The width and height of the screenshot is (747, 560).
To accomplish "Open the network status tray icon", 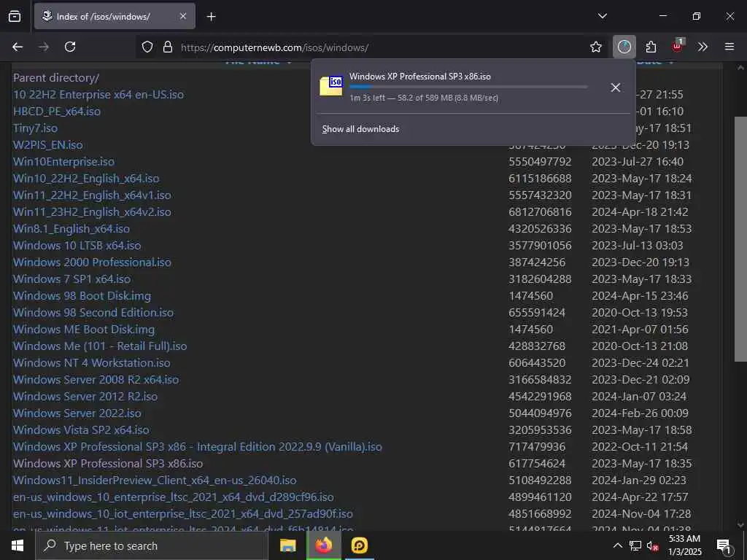I will [635, 545].
